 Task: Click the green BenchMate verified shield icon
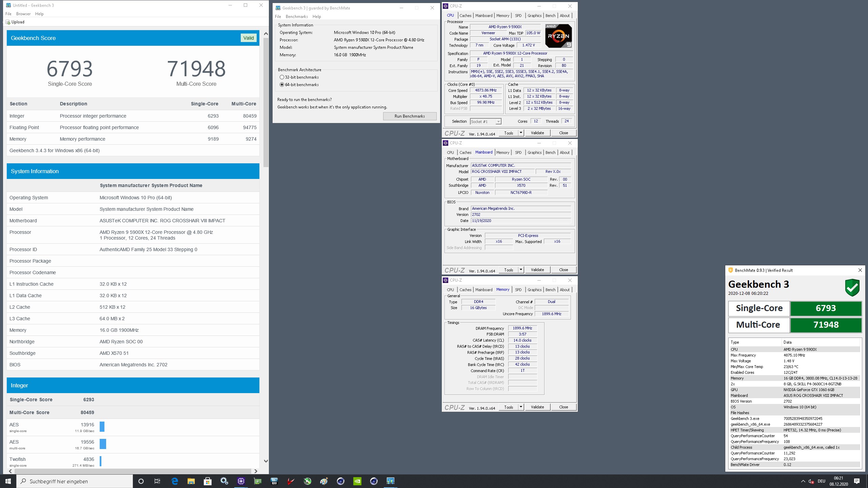click(x=852, y=287)
